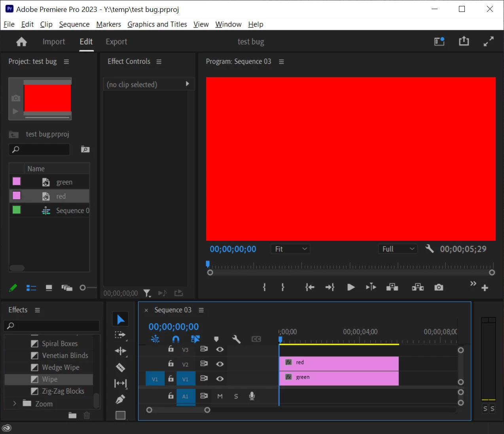
Task: Open the Workspaces icon in header bar
Action: tap(439, 41)
